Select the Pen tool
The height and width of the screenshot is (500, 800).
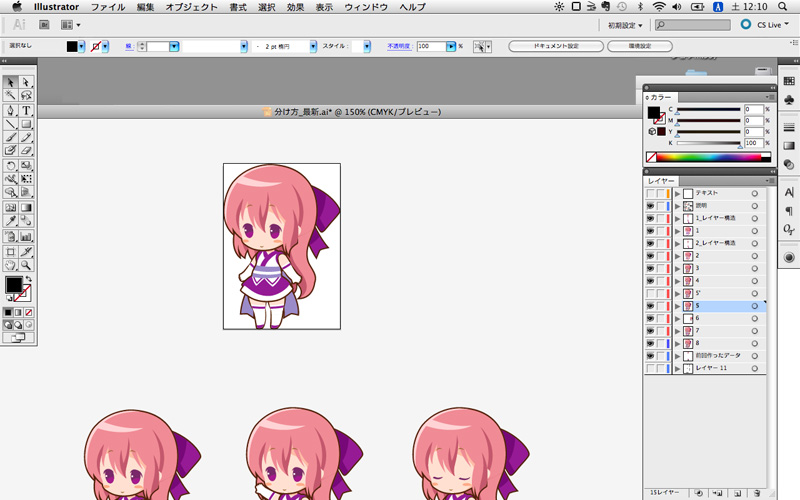pyautogui.click(x=10, y=110)
